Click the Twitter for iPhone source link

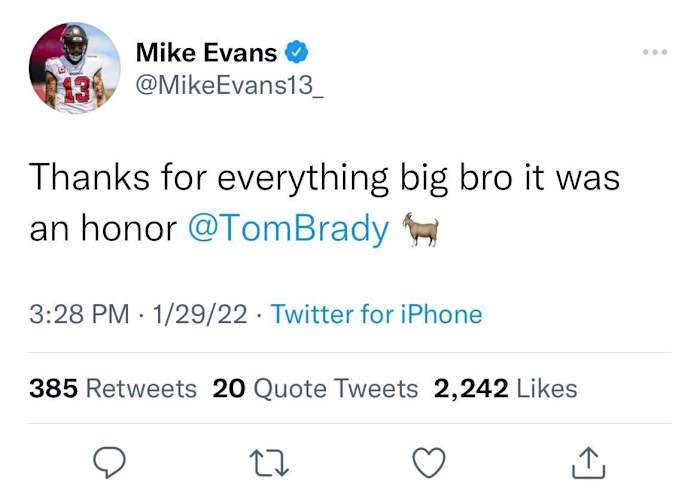[x=376, y=315]
